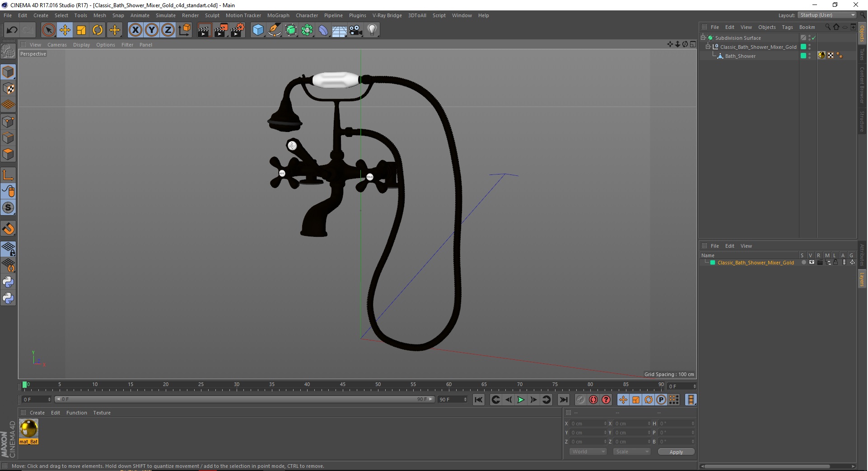The height and width of the screenshot is (471, 868).
Task: Toggle layer Lock icon
Action: (835, 263)
